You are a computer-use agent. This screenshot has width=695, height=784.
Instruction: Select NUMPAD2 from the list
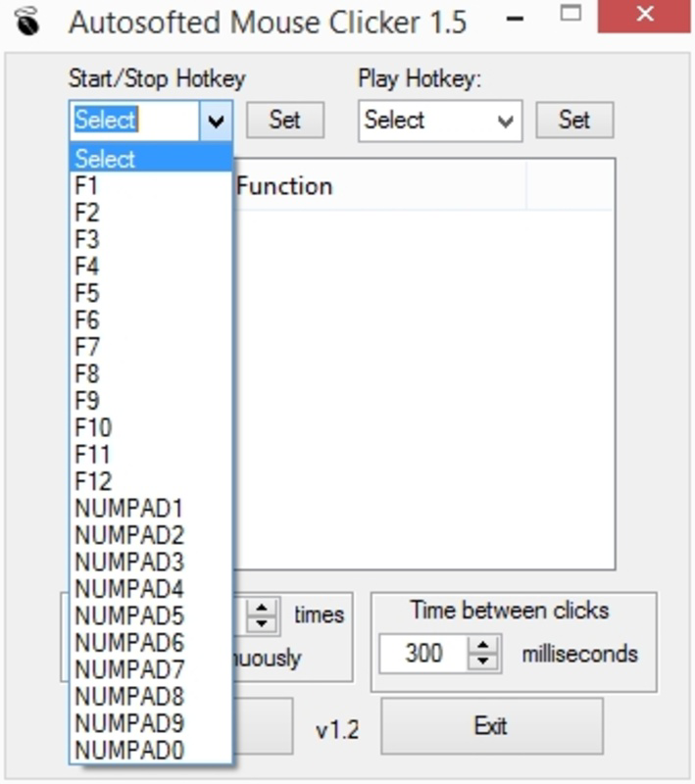[151, 535]
